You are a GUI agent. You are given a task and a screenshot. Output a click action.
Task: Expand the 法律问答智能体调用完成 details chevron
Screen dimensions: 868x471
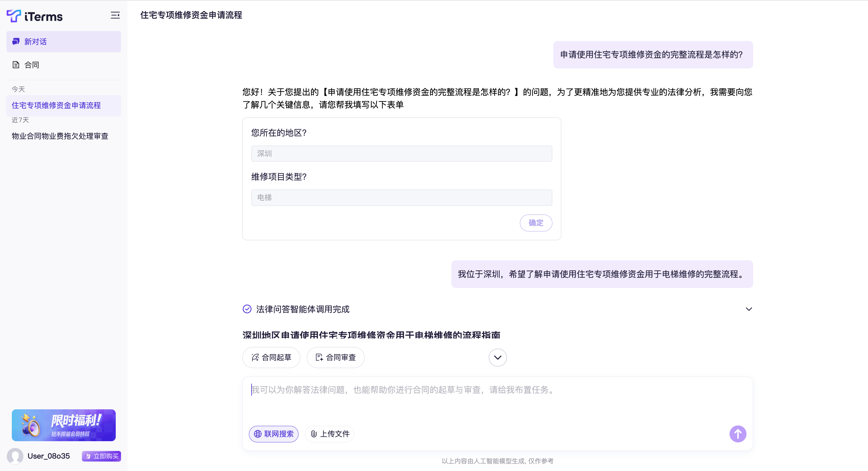point(749,309)
